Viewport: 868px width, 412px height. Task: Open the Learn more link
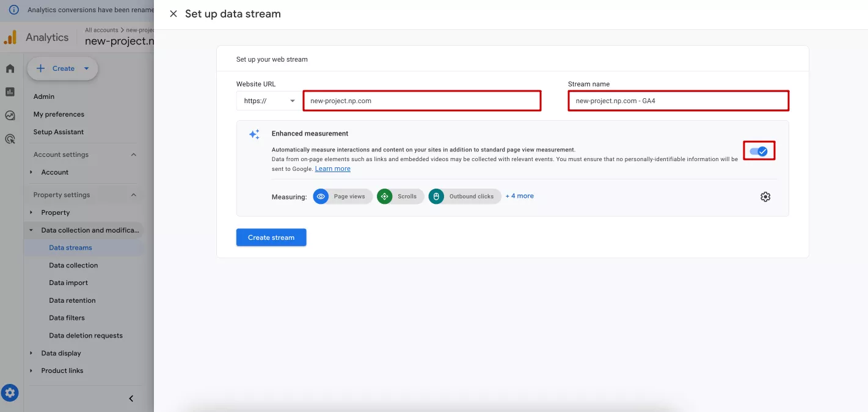(x=333, y=169)
